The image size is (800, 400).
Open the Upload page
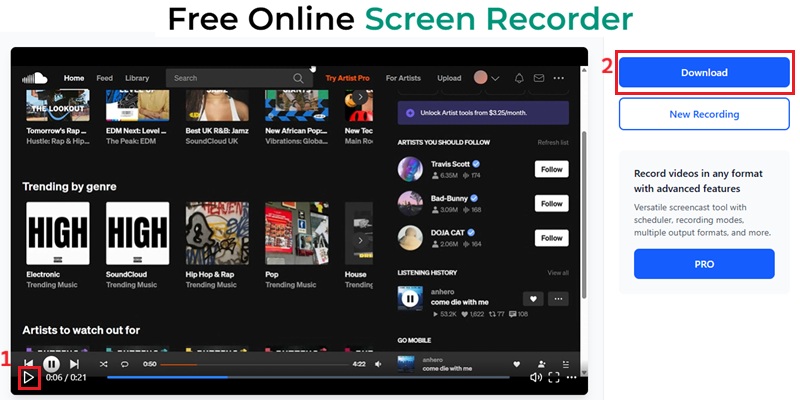[449, 78]
